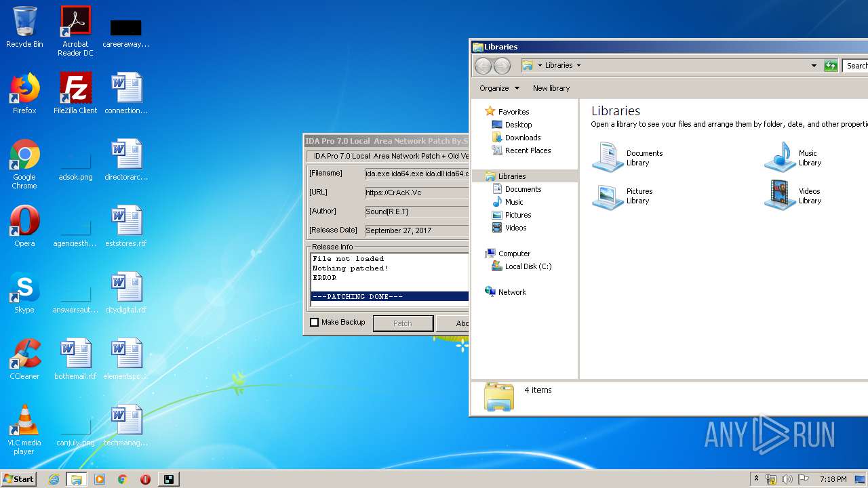Expand the address bar history dropdown
The height and width of the screenshot is (488, 868).
click(814, 66)
